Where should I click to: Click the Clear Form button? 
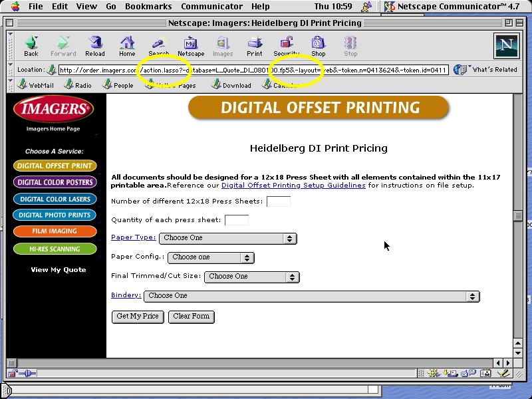click(192, 317)
